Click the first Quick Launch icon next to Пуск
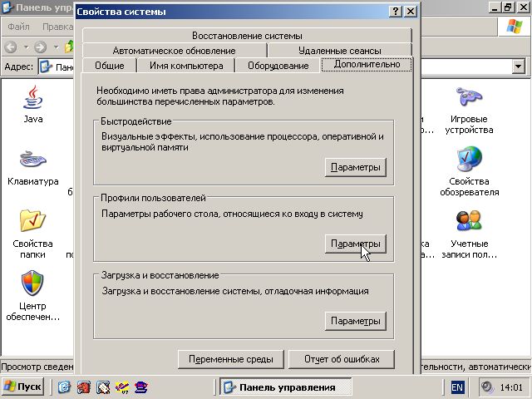The height and width of the screenshot is (399, 532). coord(64,387)
